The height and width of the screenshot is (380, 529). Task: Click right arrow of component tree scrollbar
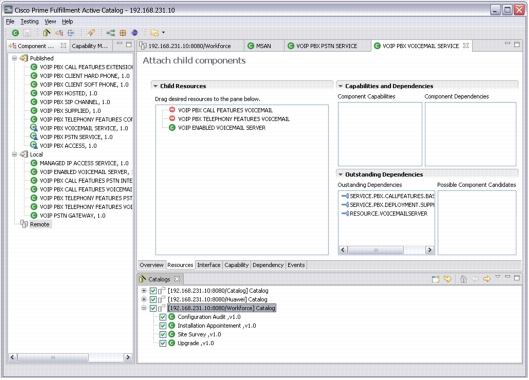128,357
